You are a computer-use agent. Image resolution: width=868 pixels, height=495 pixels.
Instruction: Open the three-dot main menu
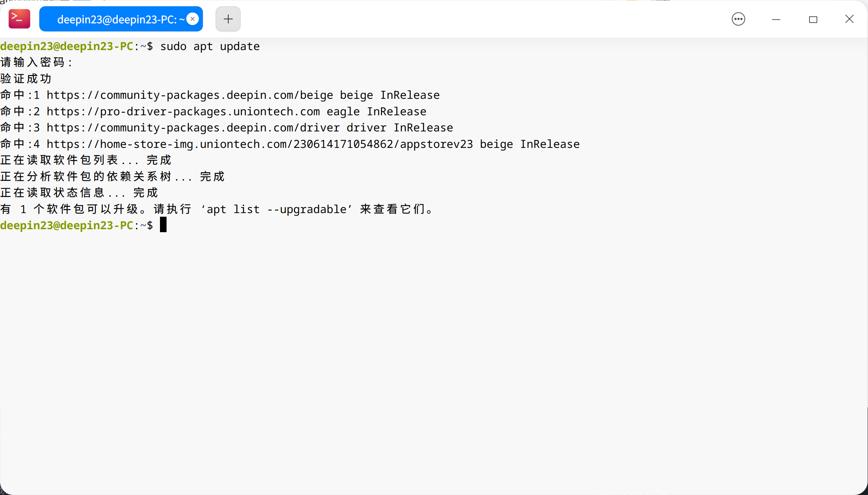[x=738, y=19]
